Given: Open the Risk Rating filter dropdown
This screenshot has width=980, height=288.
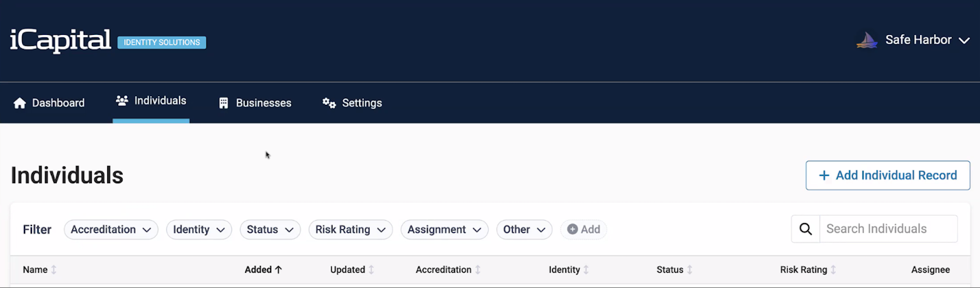Looking at the screenshot, I should 350,230.
